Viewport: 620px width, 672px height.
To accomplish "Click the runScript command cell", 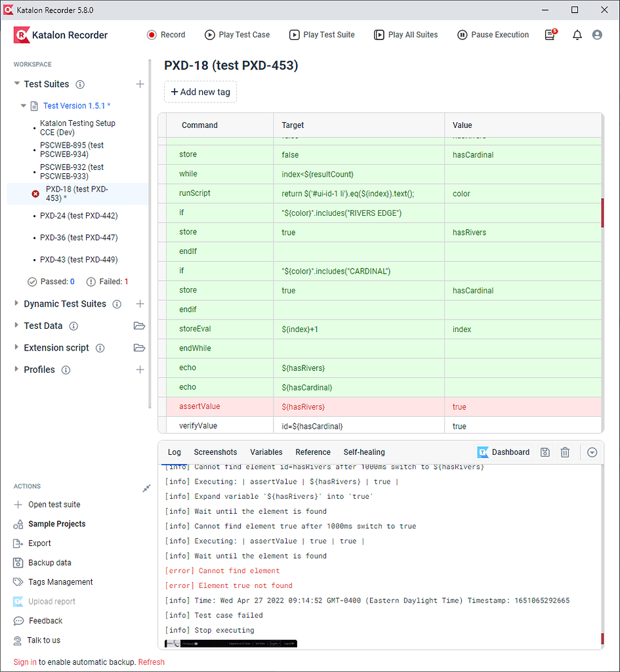I will [x=220, y=194].
